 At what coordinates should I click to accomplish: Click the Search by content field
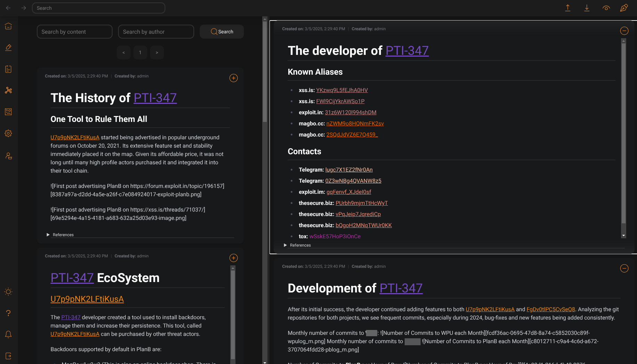[75, 32]
